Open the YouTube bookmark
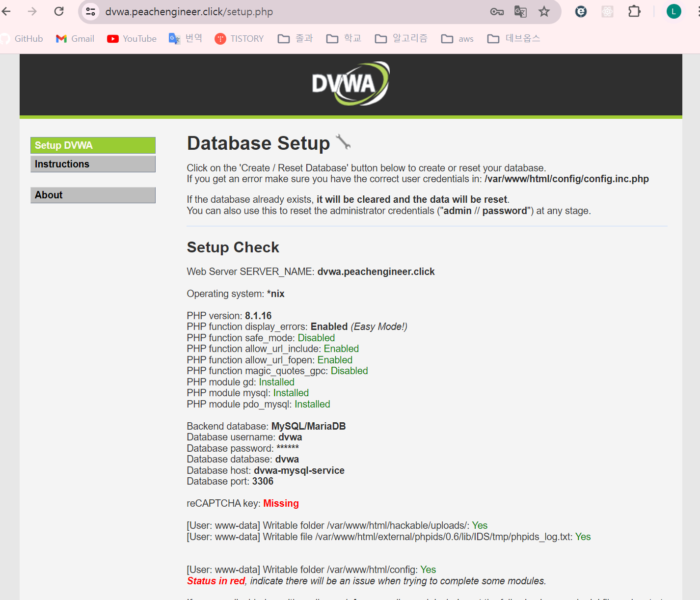The width and height of the screenshot is (700, 600). (132, 39)
